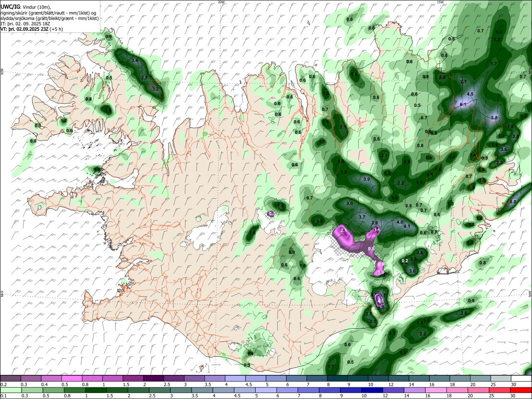
Task: Click the 0.2 value on the map
Action: 405,261
